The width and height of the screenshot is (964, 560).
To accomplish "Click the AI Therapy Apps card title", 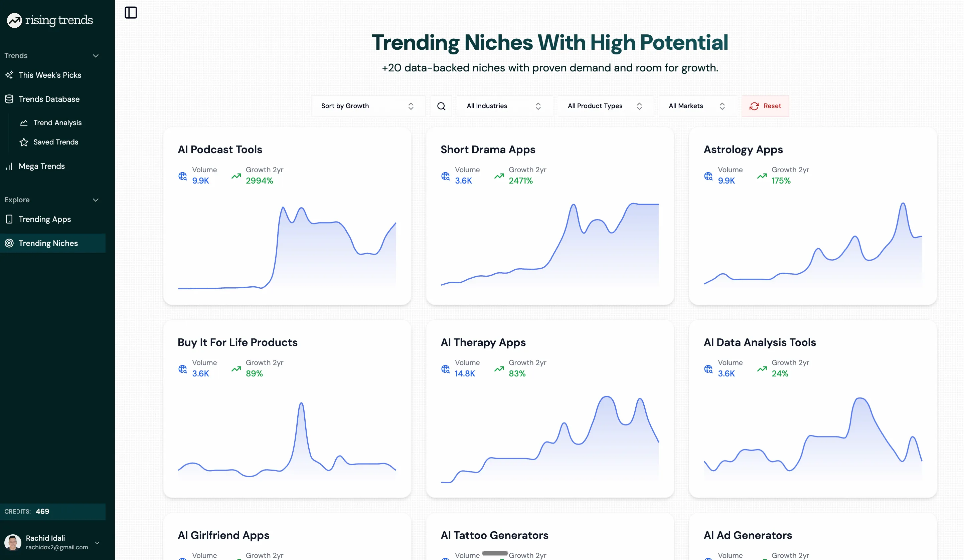I will coord(483,342).
